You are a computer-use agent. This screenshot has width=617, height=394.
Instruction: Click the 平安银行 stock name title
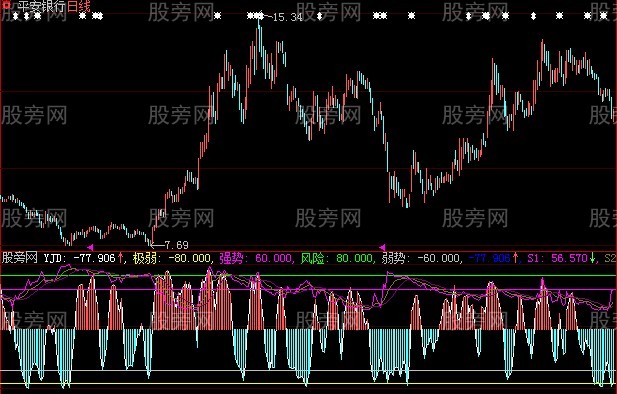click(x=42, y=6)
